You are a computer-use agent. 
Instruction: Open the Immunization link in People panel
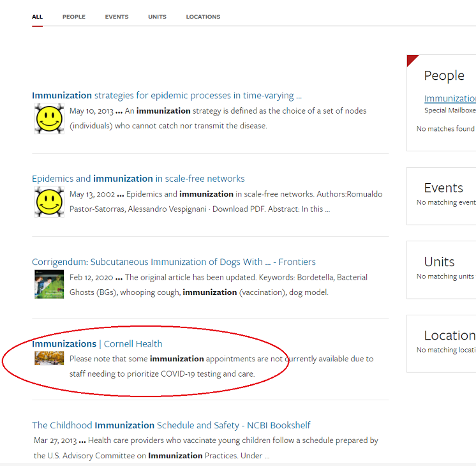(449, 98)
